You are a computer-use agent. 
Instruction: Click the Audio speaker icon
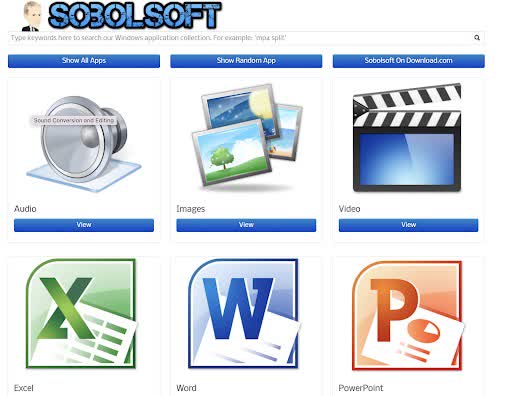pos(84,143)
